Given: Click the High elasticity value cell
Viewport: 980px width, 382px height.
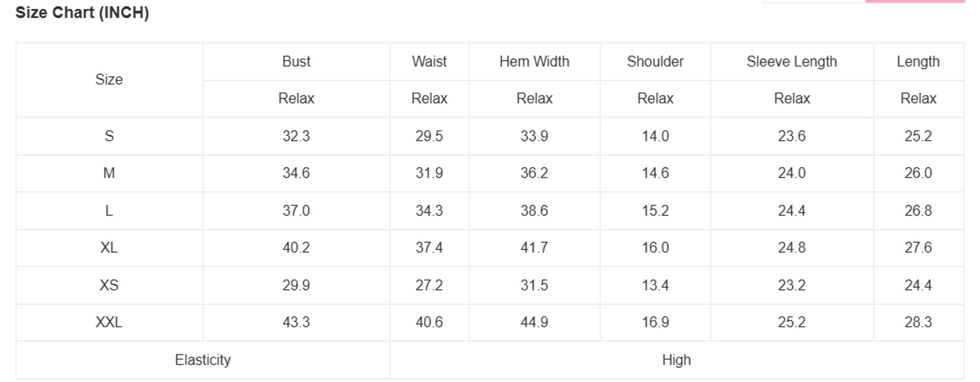Looking at the screenshot, I should coord(676,360).
